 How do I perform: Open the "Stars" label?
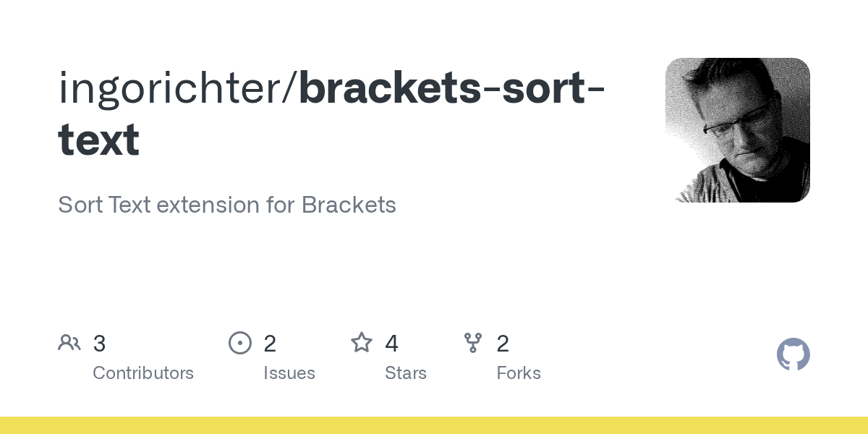pyautogui.click(x=406, y=373)
